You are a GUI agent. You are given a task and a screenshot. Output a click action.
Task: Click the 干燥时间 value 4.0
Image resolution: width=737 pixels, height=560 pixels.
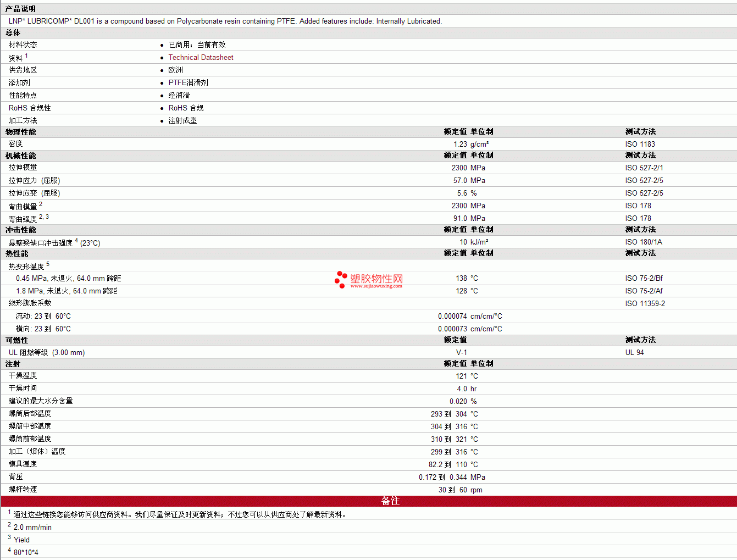coord(462,389)
